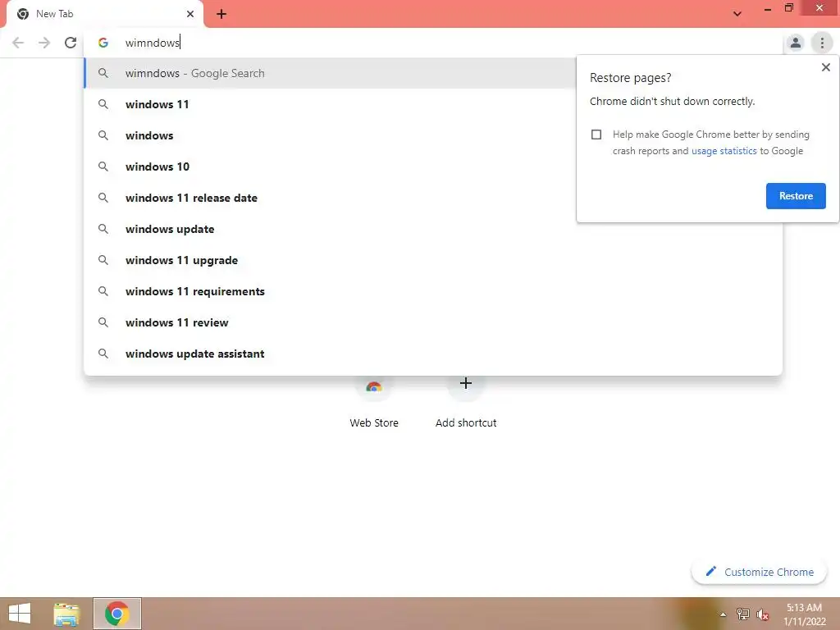Open the muted volume tray icon

762,614
